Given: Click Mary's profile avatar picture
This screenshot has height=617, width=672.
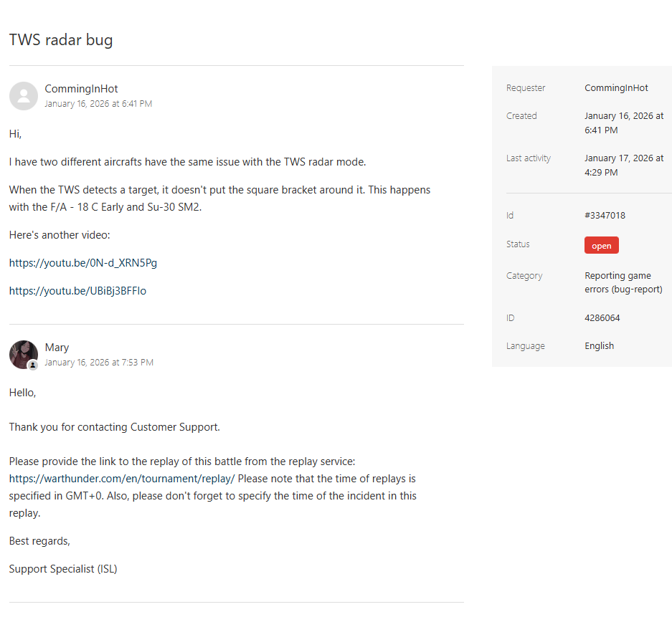Looking at the screenshot, I should click(22, 353).
